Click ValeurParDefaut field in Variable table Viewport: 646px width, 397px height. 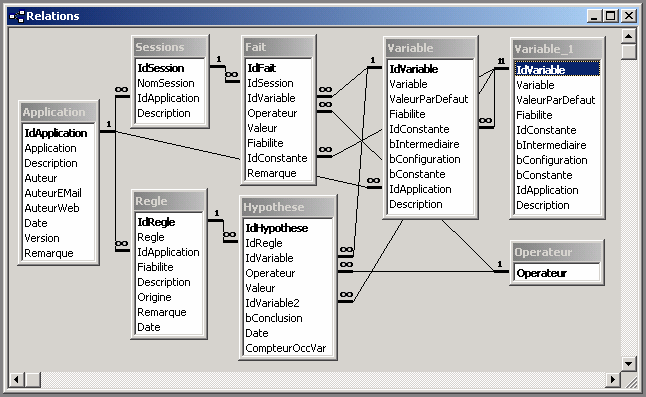click(x=429, y=99)
